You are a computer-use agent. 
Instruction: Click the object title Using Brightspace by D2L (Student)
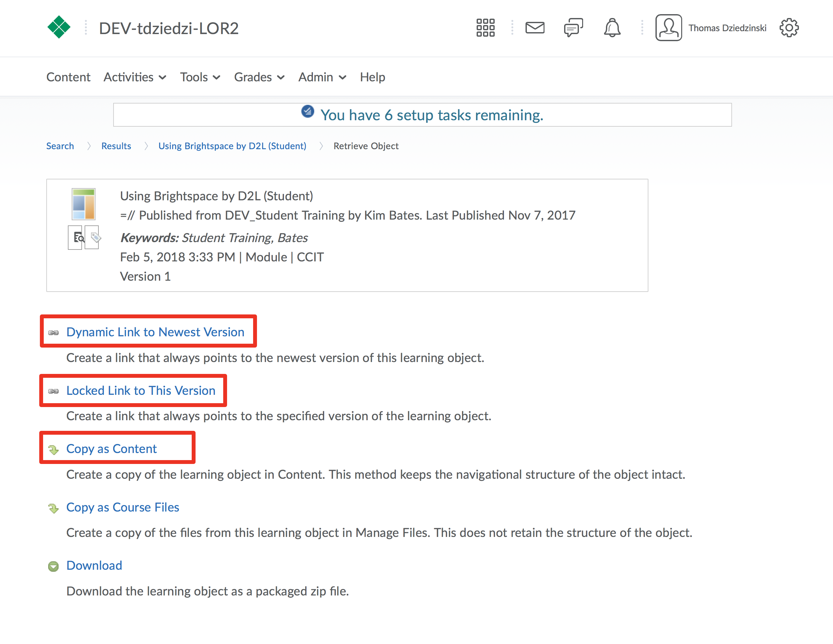216,196
